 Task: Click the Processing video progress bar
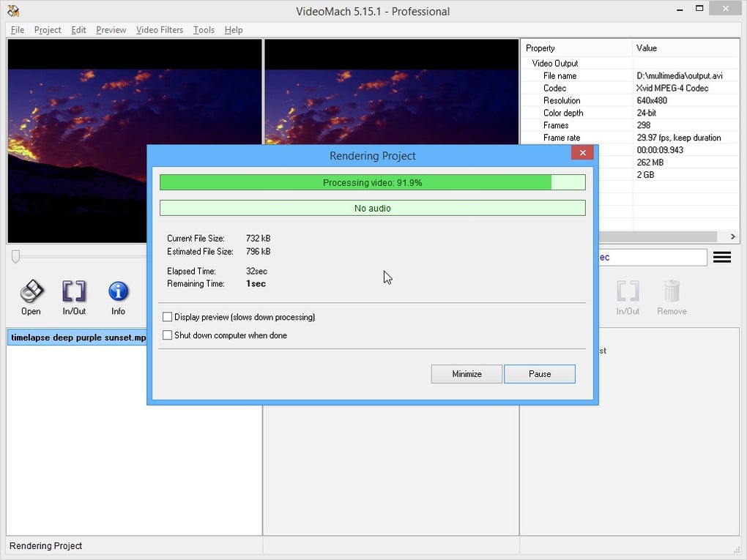373,182
